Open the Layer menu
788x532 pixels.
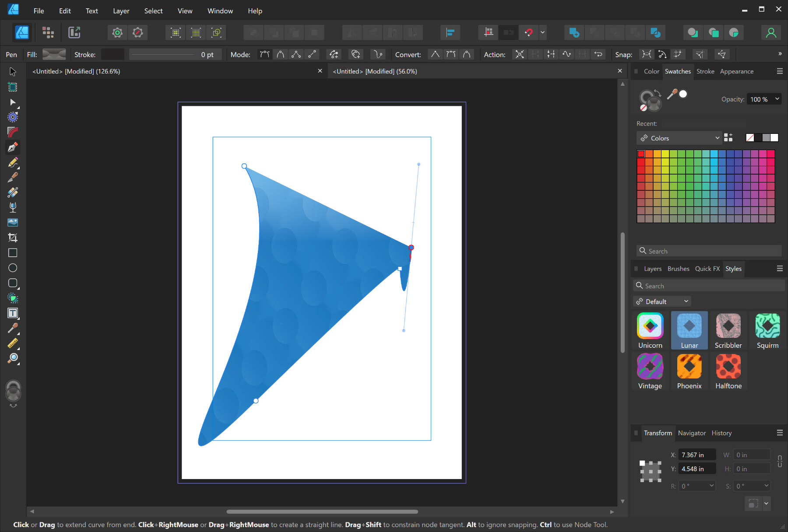(121, 11)
